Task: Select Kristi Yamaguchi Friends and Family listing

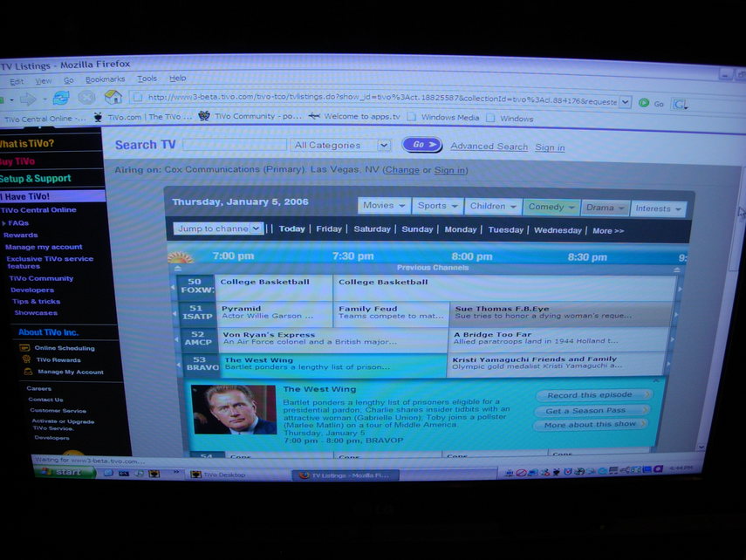Action: tap(556, 364)
